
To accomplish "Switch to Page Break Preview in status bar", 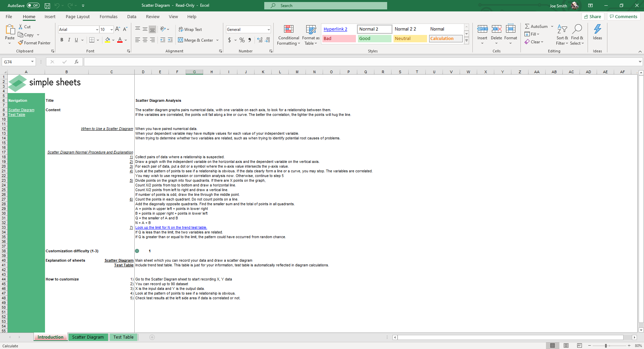I will click(580, 346).
